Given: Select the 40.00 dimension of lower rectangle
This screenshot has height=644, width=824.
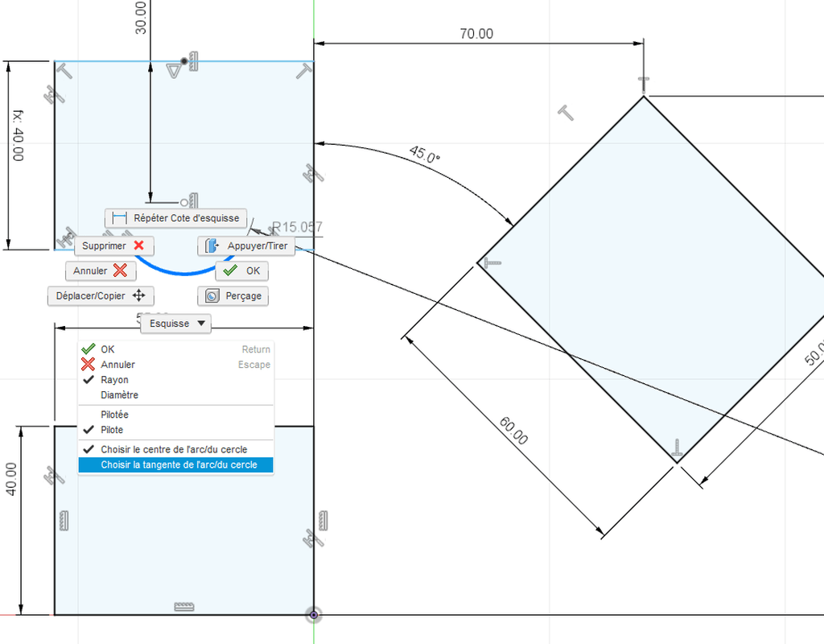Looking at the screenshot, I should tap(10, 479).
